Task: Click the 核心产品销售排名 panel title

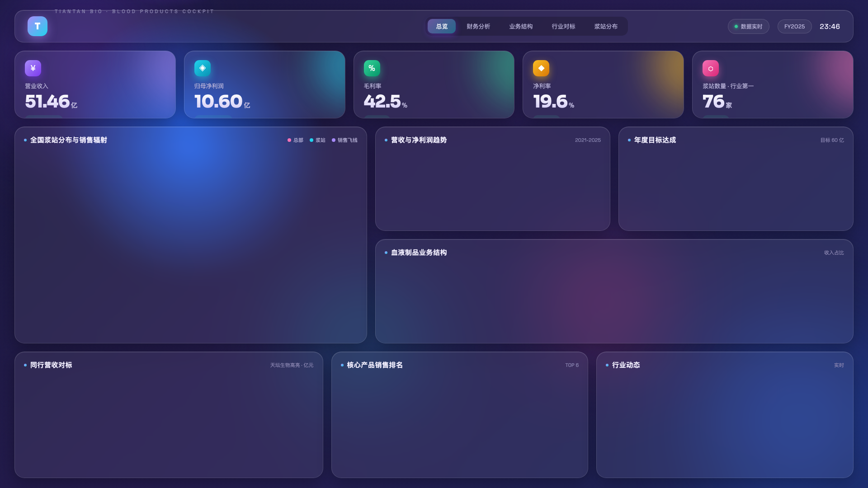Action: [375, 365]
